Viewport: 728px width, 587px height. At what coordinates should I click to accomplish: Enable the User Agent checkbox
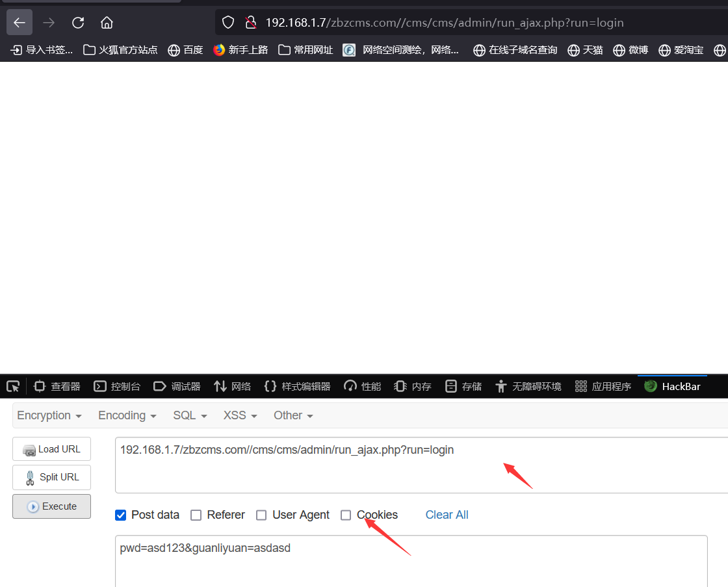point(261,515)
